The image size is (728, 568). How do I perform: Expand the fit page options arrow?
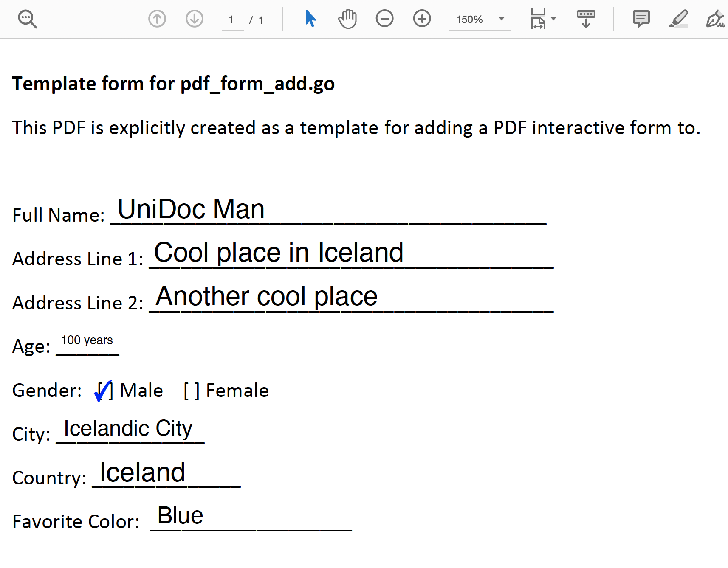click(553, 19)
